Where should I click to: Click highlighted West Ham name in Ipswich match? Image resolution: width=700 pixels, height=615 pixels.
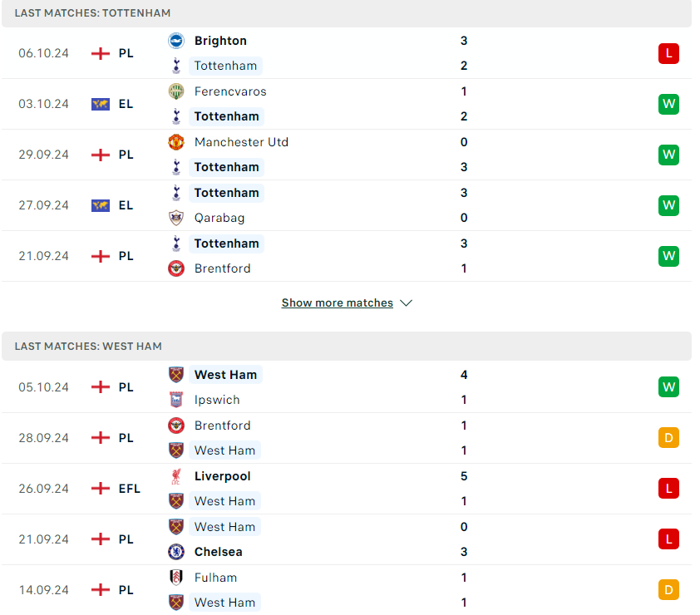[x=225, y=375]
